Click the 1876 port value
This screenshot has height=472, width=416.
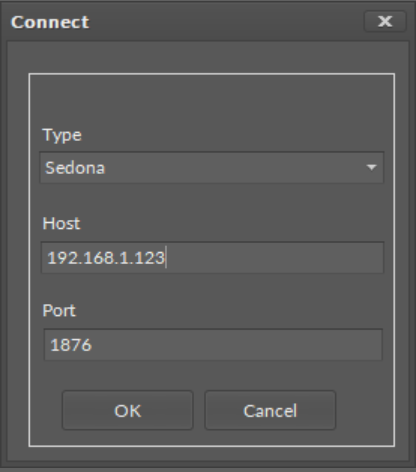pyautogui.click(x=71, y=345)
